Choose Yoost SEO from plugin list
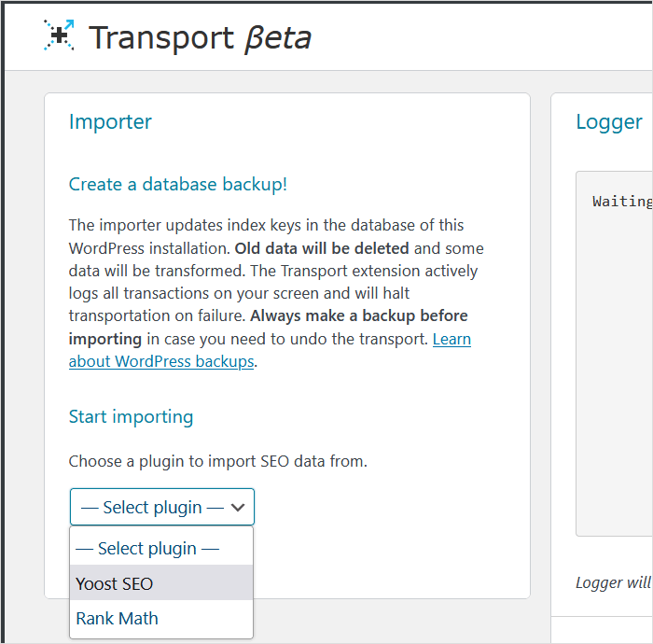The height and width of the screenshot is (644, 653). [x=161, y=583]
